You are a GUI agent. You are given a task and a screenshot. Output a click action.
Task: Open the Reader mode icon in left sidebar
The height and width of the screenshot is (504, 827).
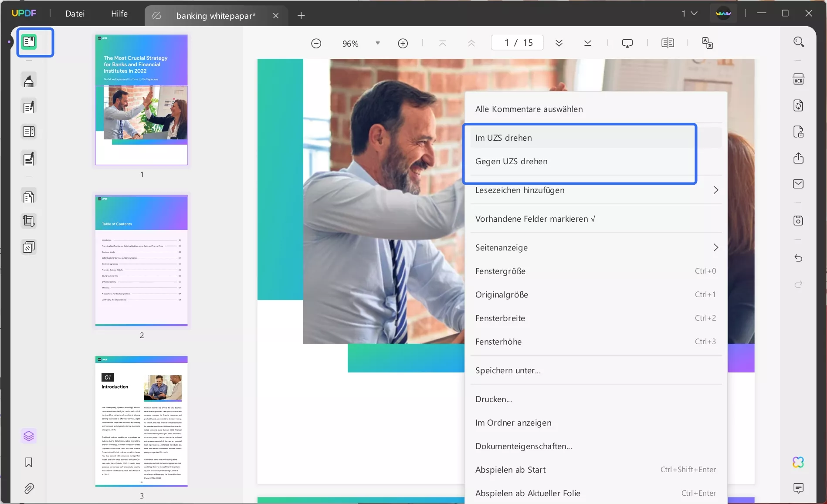29,42
